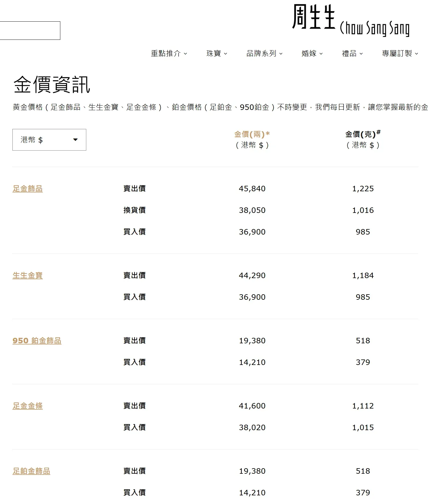Click the 45,840 selling price per tael
428x504 pixels.
point(252,189)
